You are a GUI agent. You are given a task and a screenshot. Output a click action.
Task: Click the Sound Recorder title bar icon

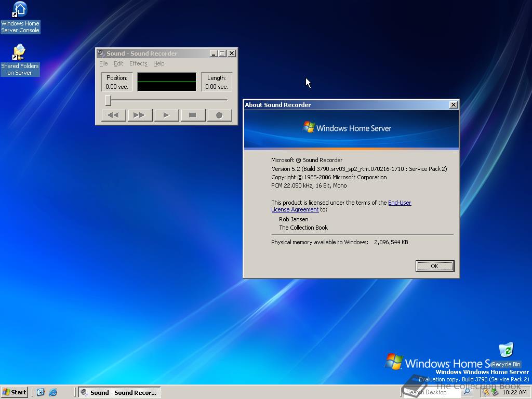pos(101,54)
